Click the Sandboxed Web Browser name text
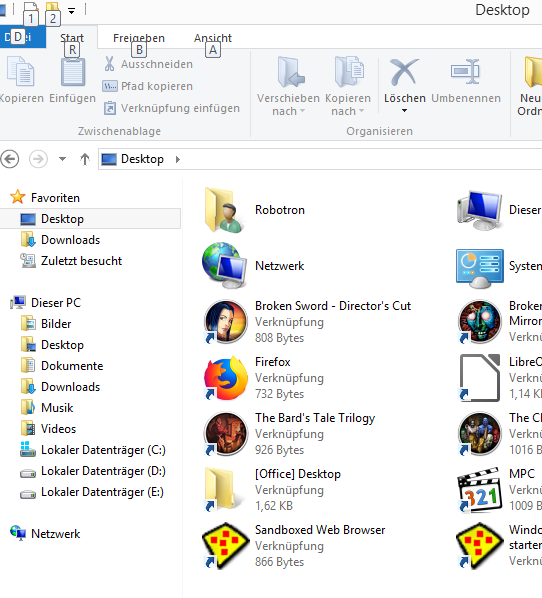 pyautogui.click(x=320, y=530)
